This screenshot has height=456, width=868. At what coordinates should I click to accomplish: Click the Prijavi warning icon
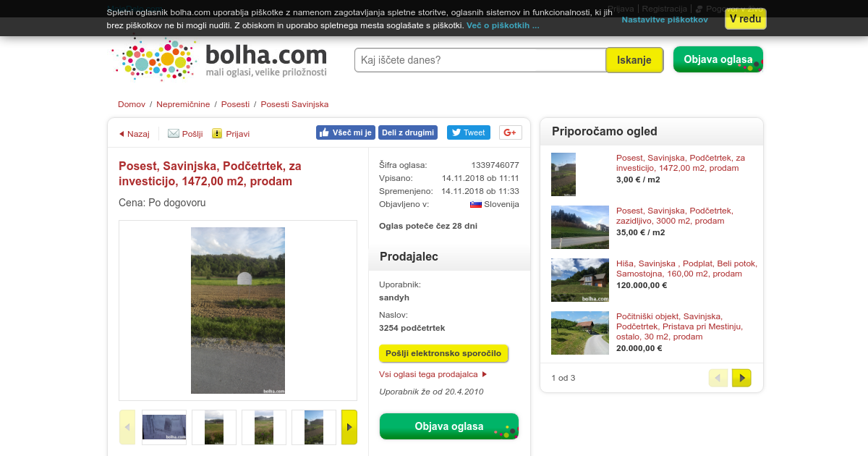coord(217,133)
